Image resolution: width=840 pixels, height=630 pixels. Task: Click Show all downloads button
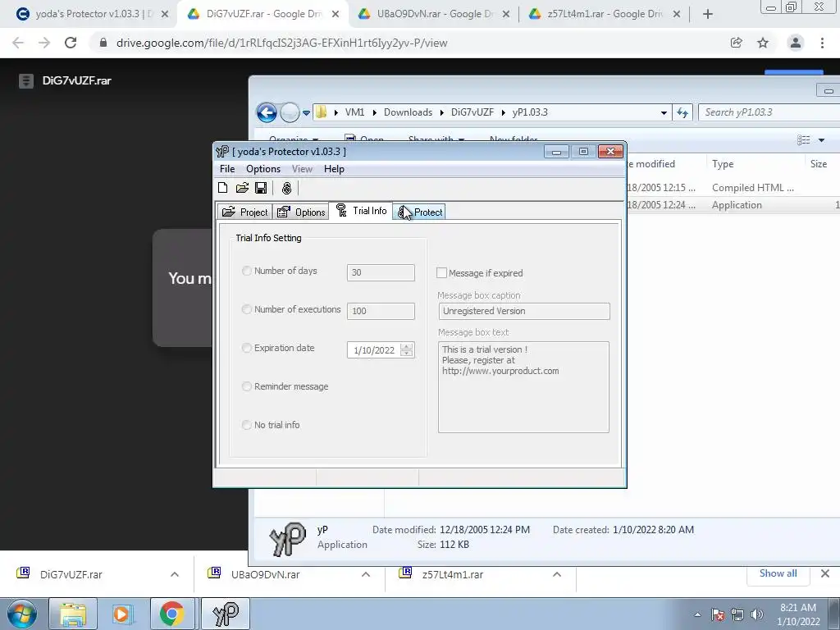pyautogui.click(x=778, y=573)
